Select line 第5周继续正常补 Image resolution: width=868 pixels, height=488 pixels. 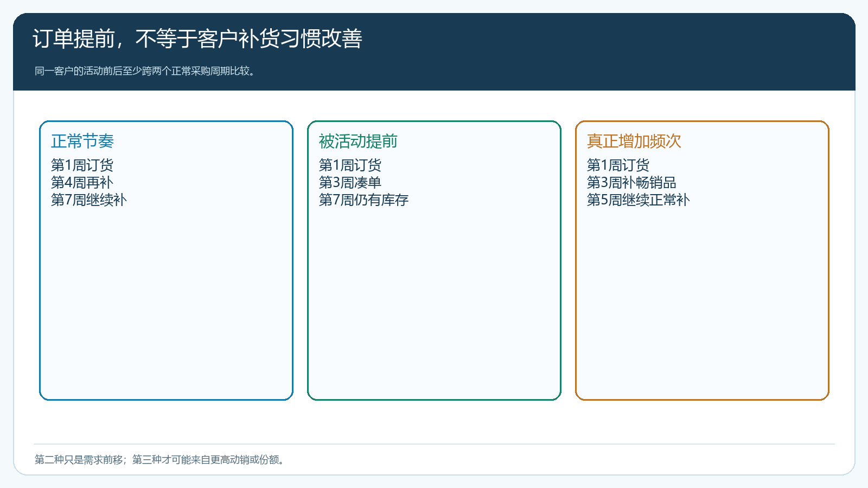pos(639,200)
